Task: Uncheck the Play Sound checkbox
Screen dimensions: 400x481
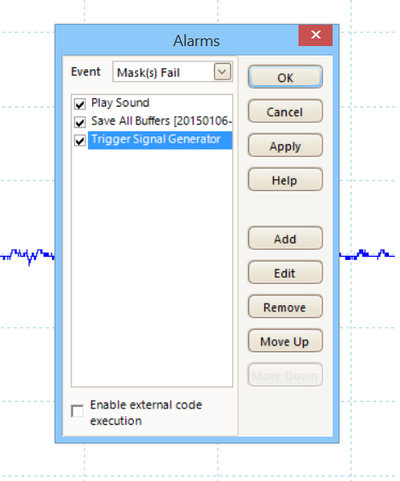Action: pos(80,104)
